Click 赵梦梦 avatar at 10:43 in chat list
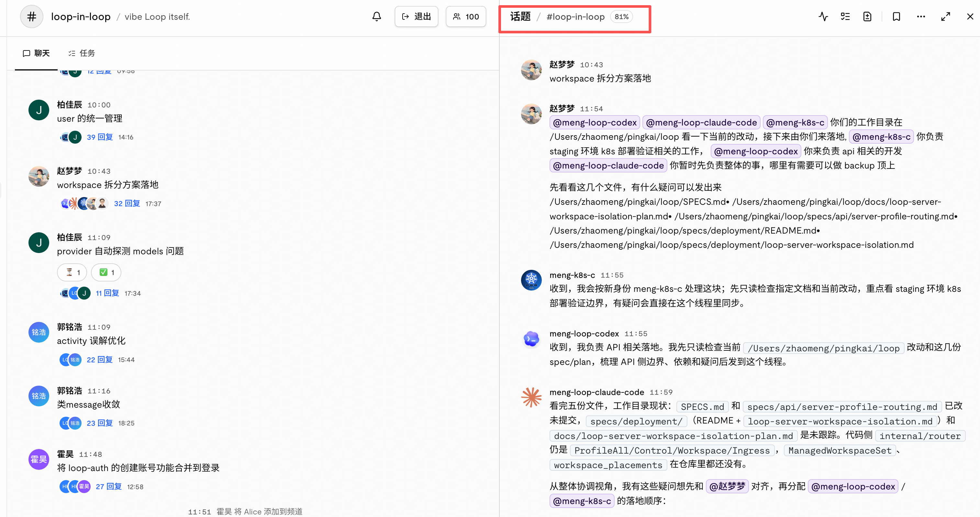 [39, 177]
